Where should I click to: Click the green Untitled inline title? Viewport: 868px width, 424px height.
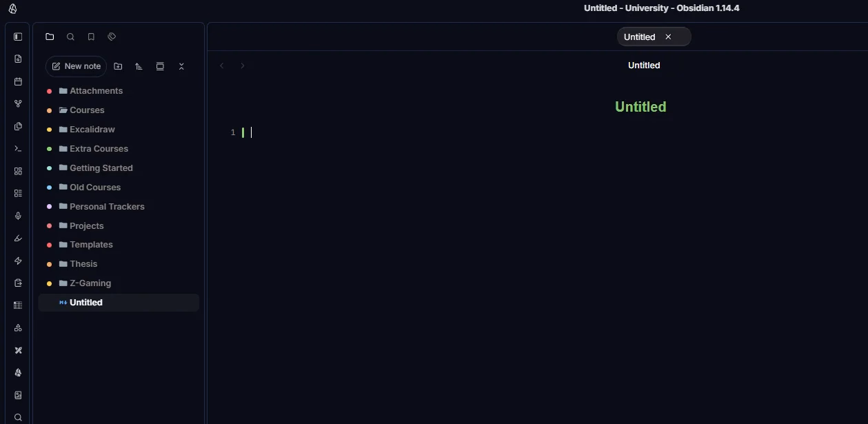[x=640, y=107]
